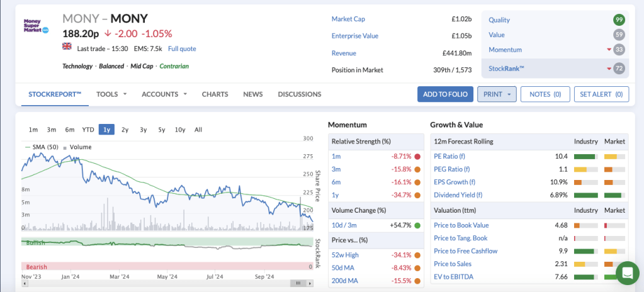Select the 5y chart time range
644x292 pixels.
point(162,130)
